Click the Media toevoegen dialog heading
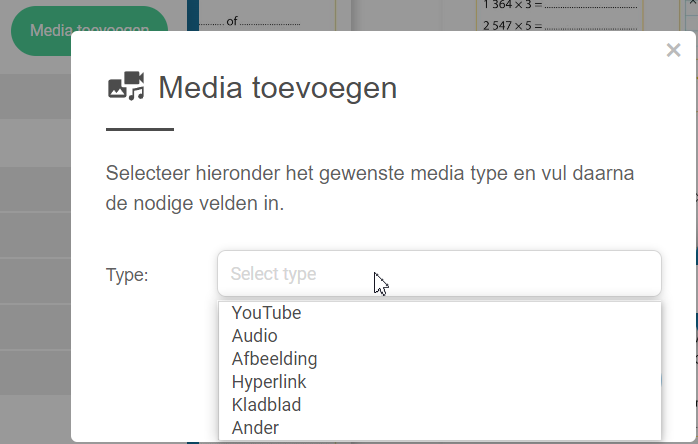Screen dimensions: 698x444 coord(277,87)
